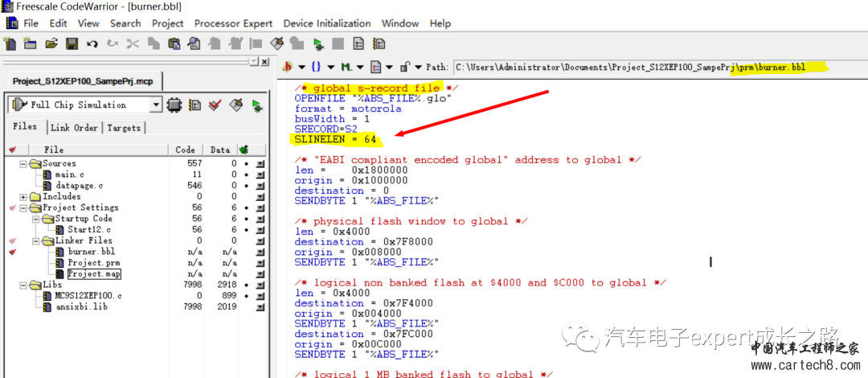Sort by the Code column header
Image resolution: width=868 pixels, height=378 pixels.
[x=185, y=150]
